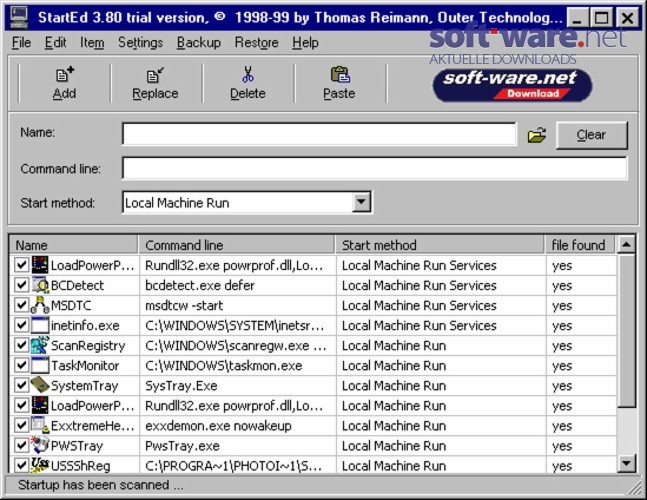Click the Clear button

591,135
